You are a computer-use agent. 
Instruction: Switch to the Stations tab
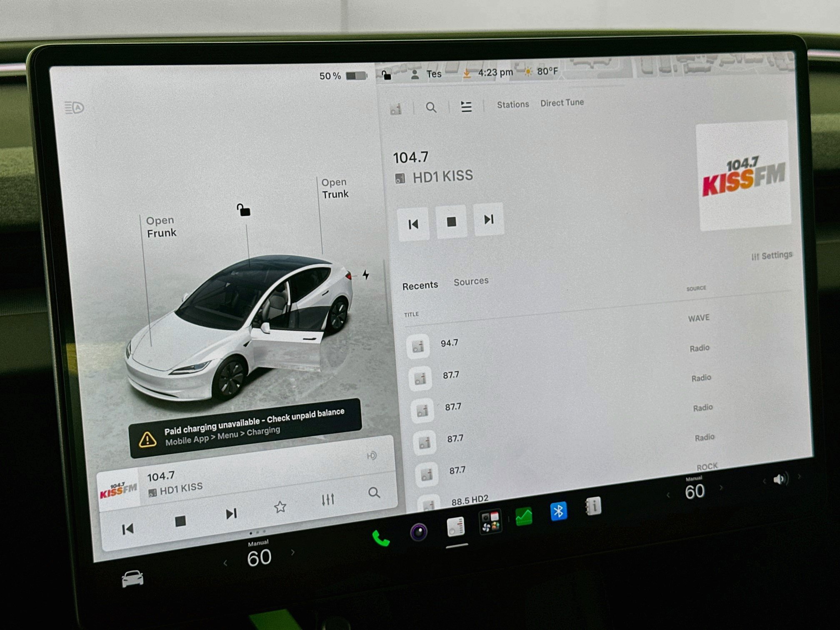513,105
